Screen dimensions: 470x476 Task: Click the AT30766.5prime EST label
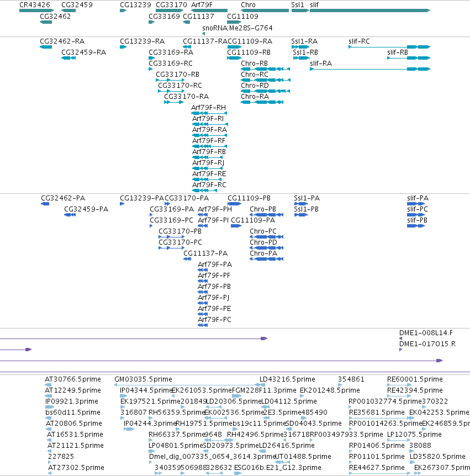pyautogui.click(x=73, y=379)
